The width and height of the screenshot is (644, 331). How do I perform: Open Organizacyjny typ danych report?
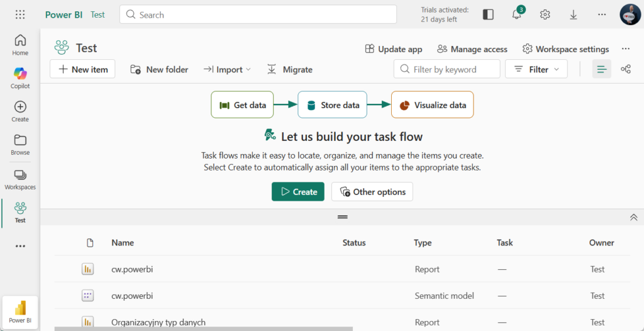click(x=158, y=322)
